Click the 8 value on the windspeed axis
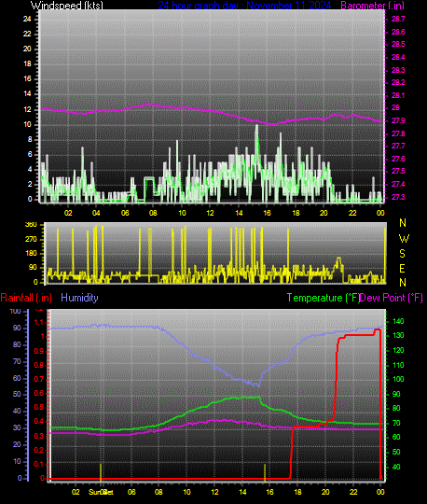 pyautogui.click(x=30, y=139)
